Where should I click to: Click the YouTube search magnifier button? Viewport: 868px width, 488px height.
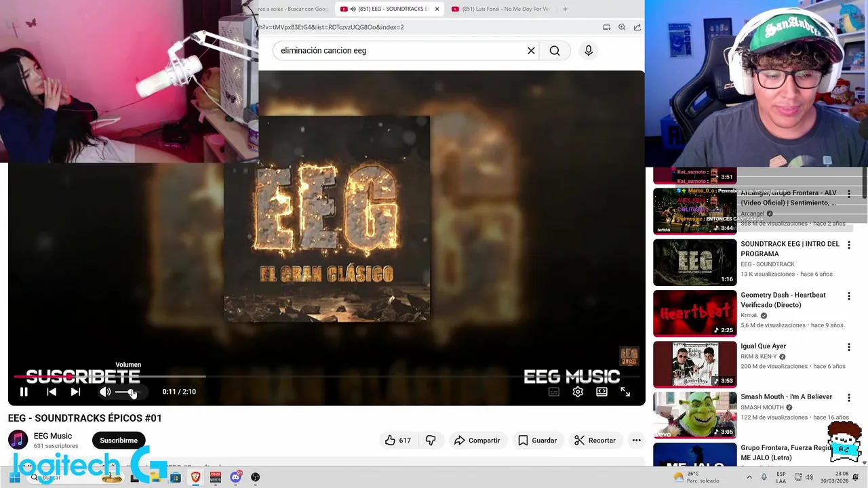point(555,50)
